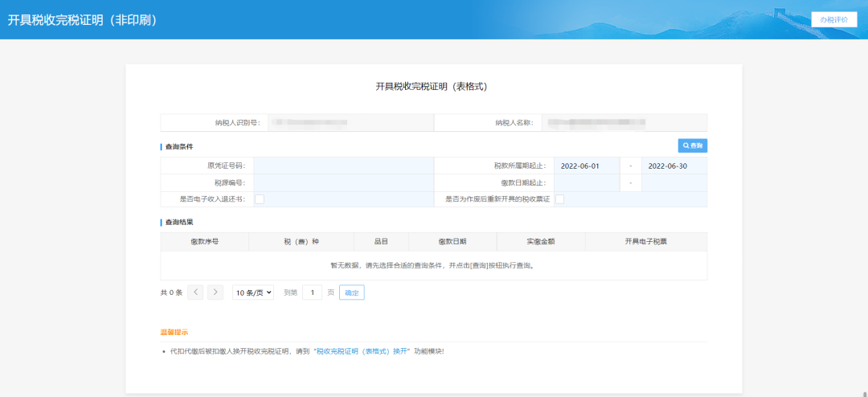The image size is (868, 397).
Task: Click the 缴款日期 column header
Action: pos(452,242)
